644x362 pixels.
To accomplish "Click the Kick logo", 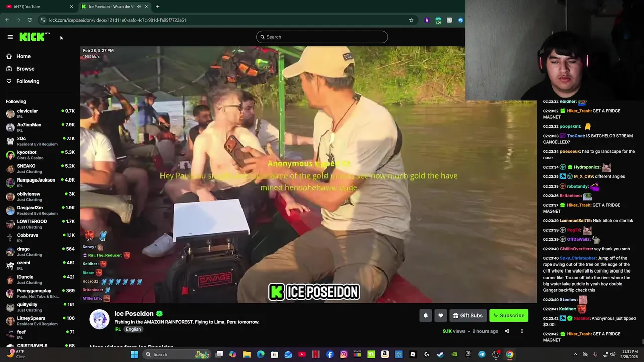I will (34, 37).
